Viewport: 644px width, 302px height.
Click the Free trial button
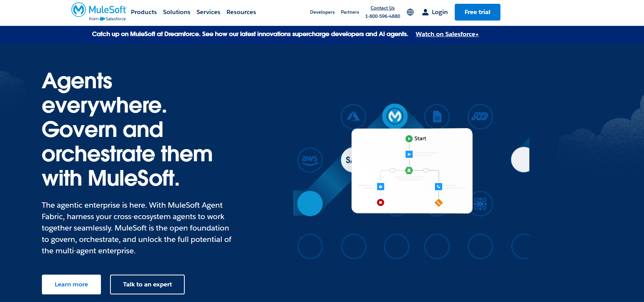coord(477,12)
